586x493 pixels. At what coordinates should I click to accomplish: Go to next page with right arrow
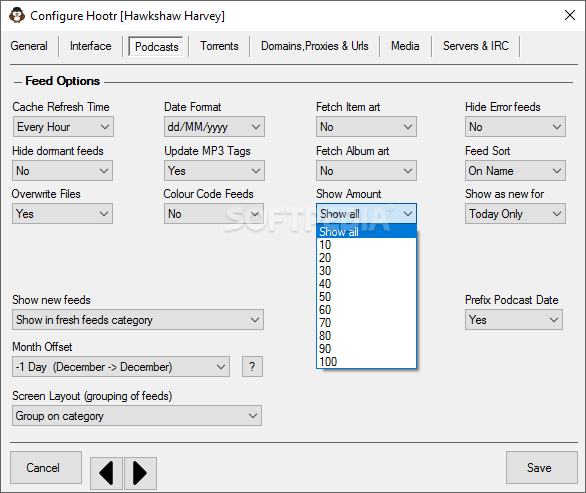[140, 473]
